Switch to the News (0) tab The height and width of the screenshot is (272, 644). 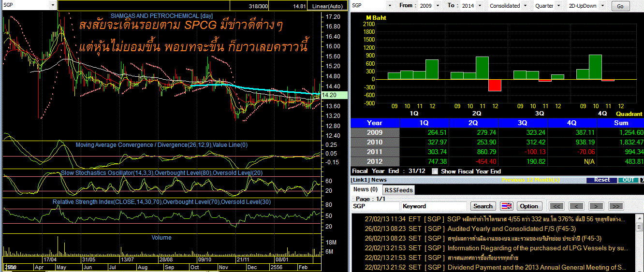click(366, 189)
